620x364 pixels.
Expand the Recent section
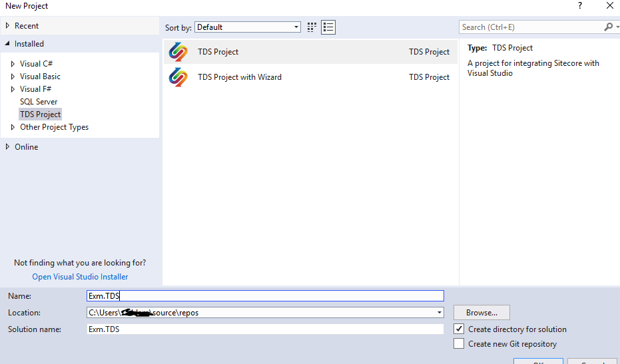pos(7,26)
